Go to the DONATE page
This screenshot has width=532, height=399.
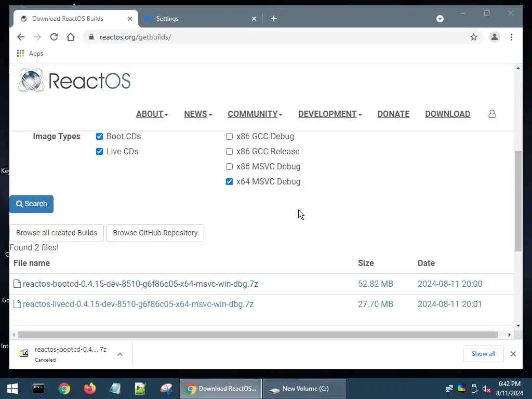[394, 114]
